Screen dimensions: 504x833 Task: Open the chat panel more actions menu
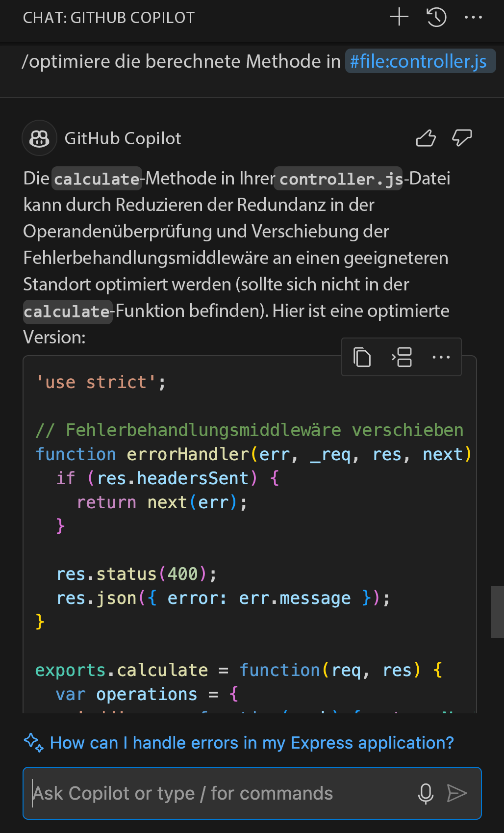473,17
